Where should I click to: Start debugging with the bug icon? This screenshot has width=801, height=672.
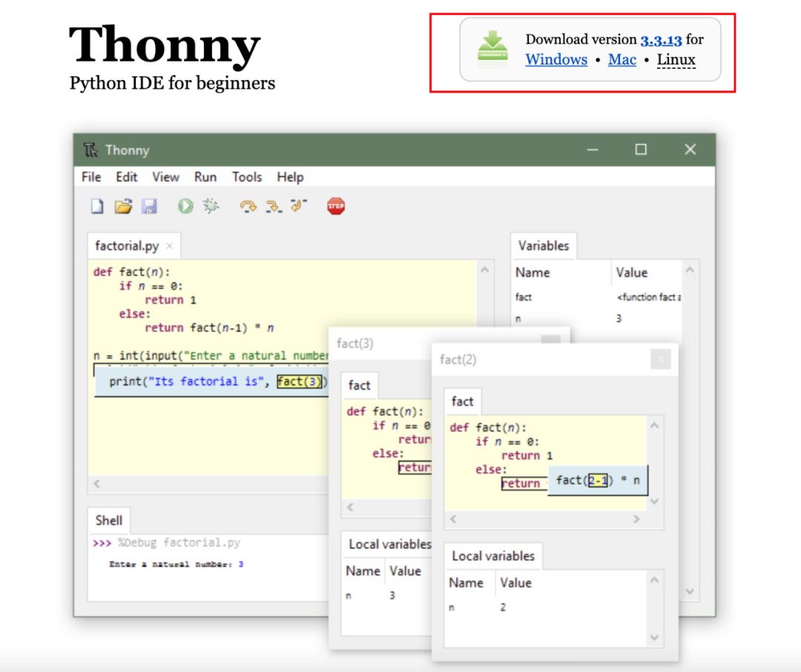coord(211,206)
